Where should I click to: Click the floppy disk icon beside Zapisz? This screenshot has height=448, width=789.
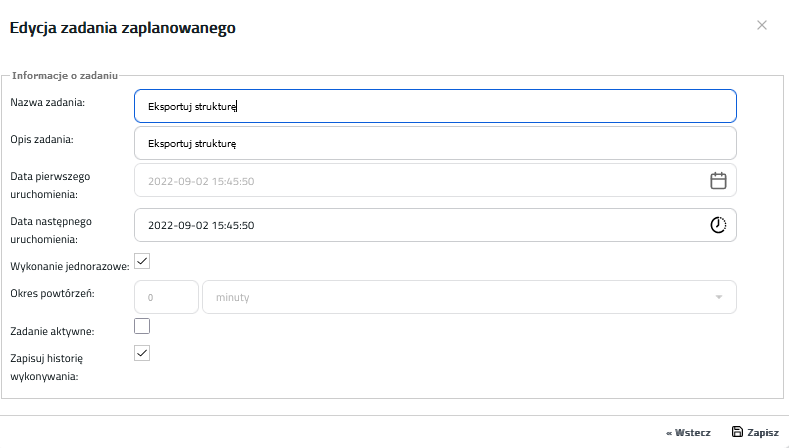(737, 432)
